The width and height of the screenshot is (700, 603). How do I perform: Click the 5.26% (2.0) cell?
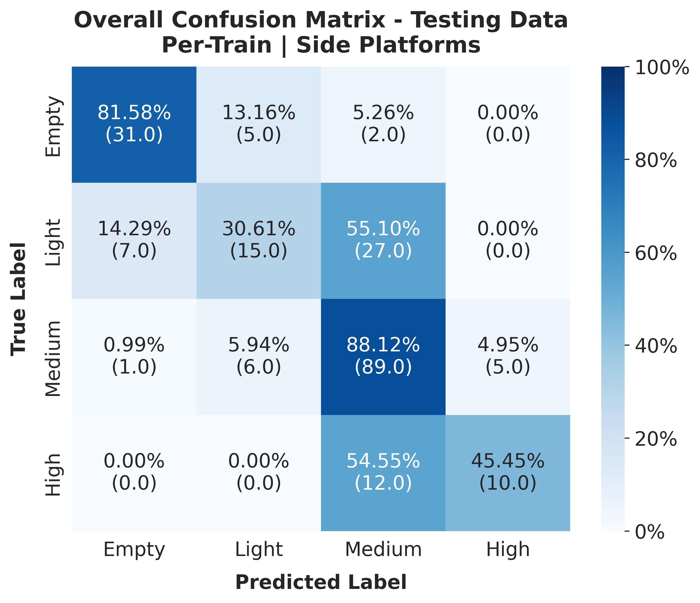(383, 124)
